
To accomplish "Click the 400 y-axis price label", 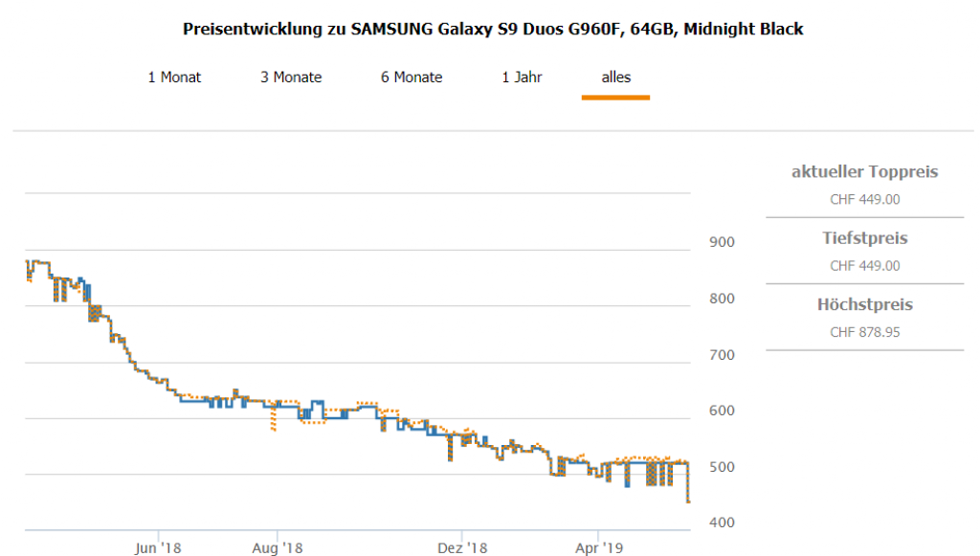I will pyautogui.click(x=722, y=523).
